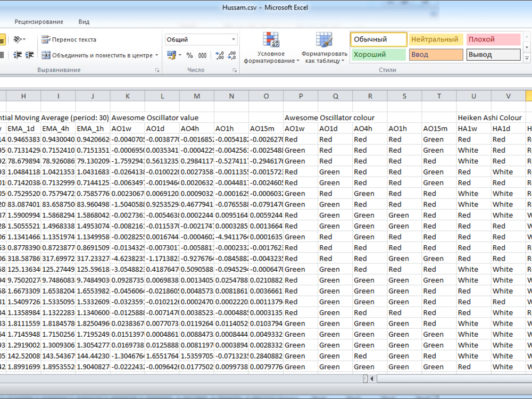
Task: Apply the Хороший cell style
Action: click(379, 55)
